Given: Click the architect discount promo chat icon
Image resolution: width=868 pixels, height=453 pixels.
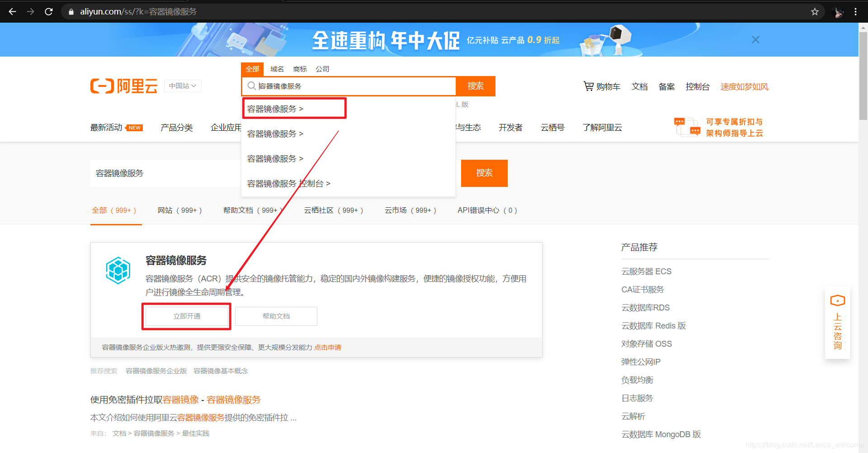Looking at the screenshot, I should [x=687, y=127].
